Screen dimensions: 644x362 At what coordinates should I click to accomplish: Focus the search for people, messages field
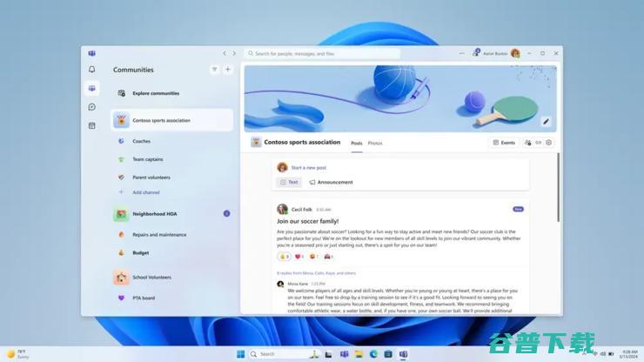point(322,53)
